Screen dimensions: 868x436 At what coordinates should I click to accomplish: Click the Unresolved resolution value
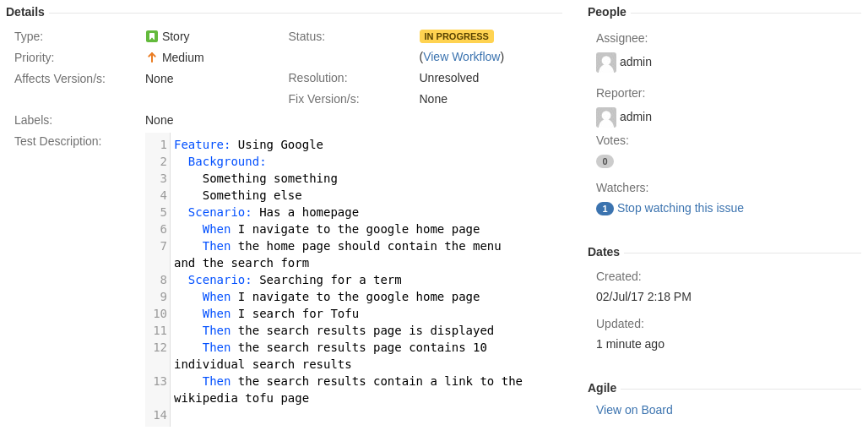[x=449, y=78]
